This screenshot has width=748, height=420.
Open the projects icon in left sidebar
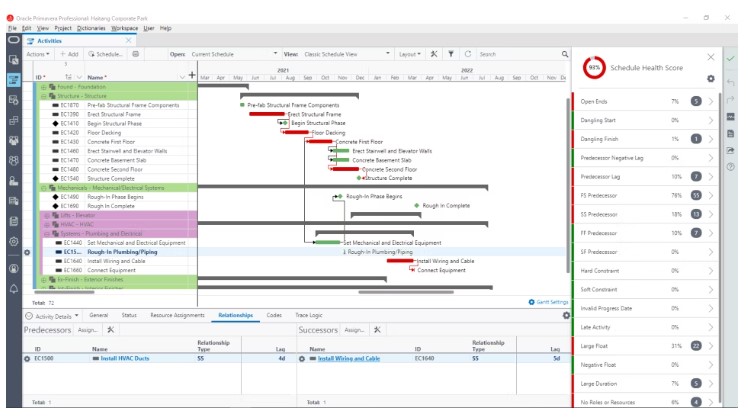14,60
